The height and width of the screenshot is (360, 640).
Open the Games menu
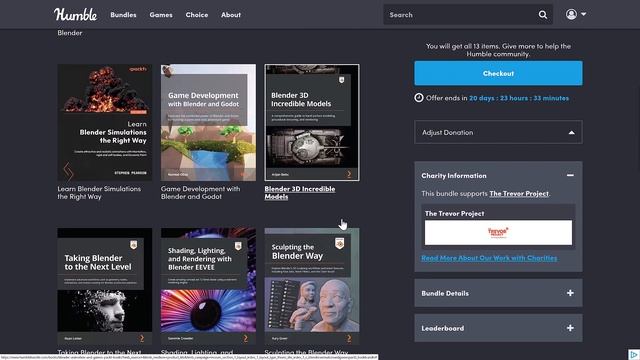[x=161, y=15]
